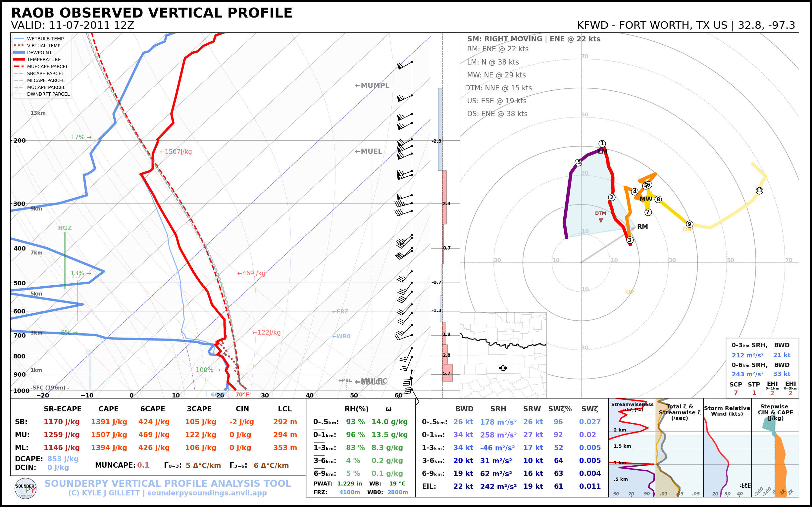
Task: Click the Stepwise CIN & CAPE panel title
Action: (775, 412)
